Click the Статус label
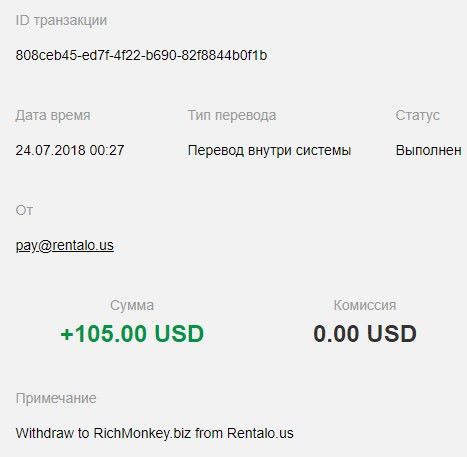The image size is (467, 457). 418,115
